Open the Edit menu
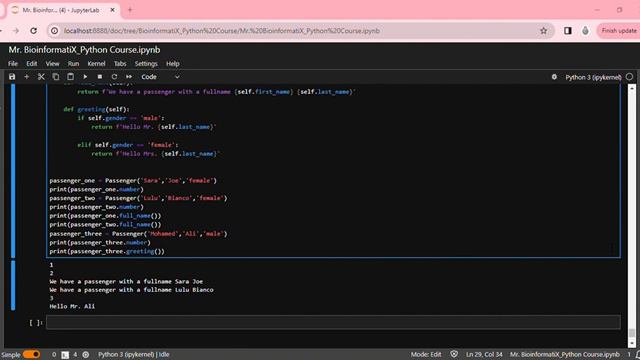 31,64
